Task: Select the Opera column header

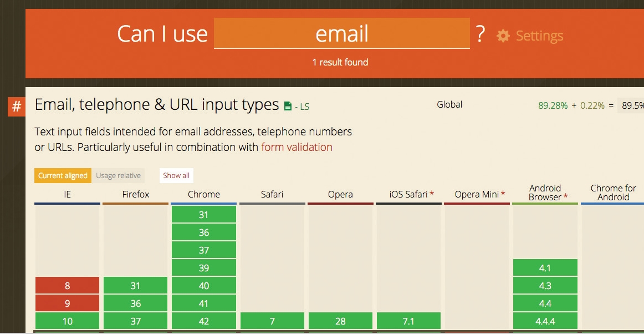Action: pyautogui.click(x=340, y=195)
